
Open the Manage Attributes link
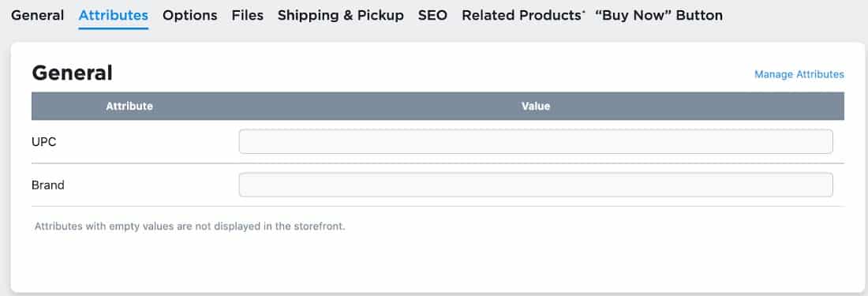799,74
